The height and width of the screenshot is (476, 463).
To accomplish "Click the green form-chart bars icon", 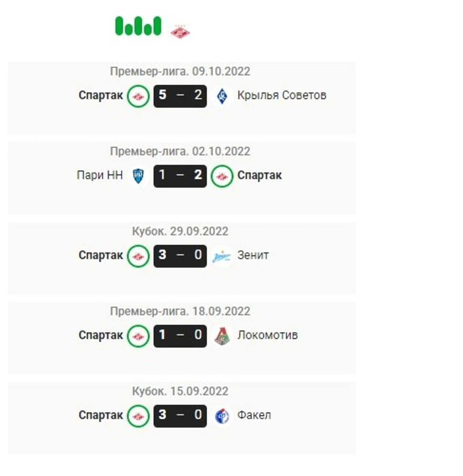I will [138, 26].
